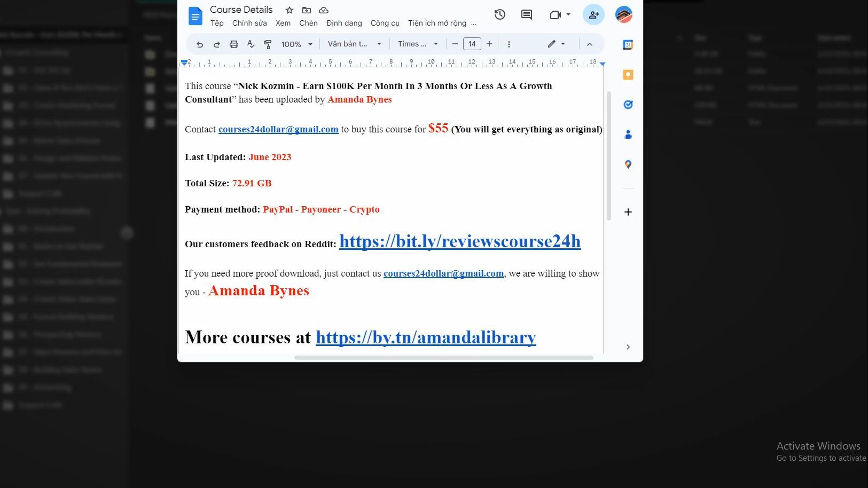
Task: Open Google Calendar side panel icon
Action: (628, 45)
